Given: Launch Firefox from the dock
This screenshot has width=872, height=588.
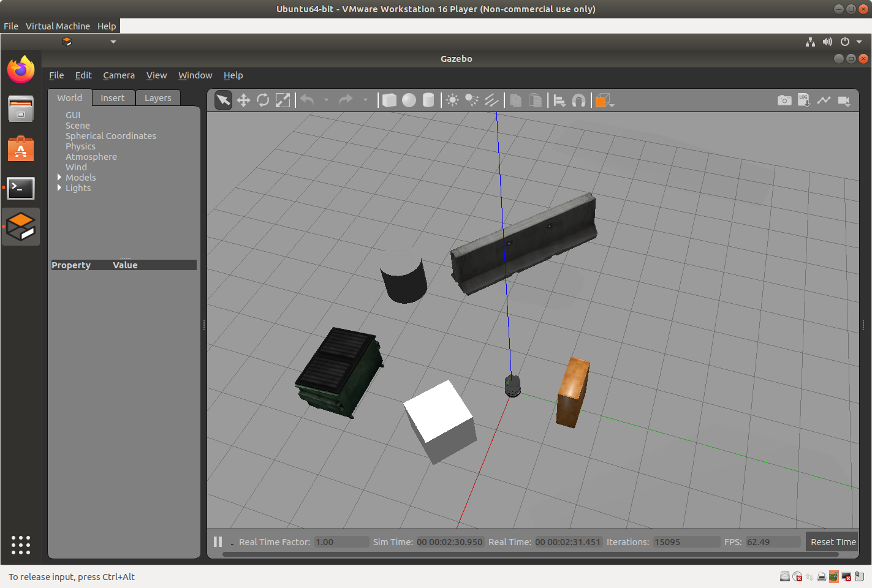Looking at the screenshot, I should [21, 69].
